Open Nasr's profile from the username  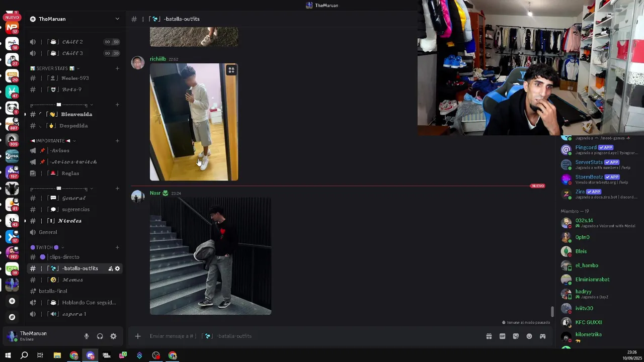155,193
